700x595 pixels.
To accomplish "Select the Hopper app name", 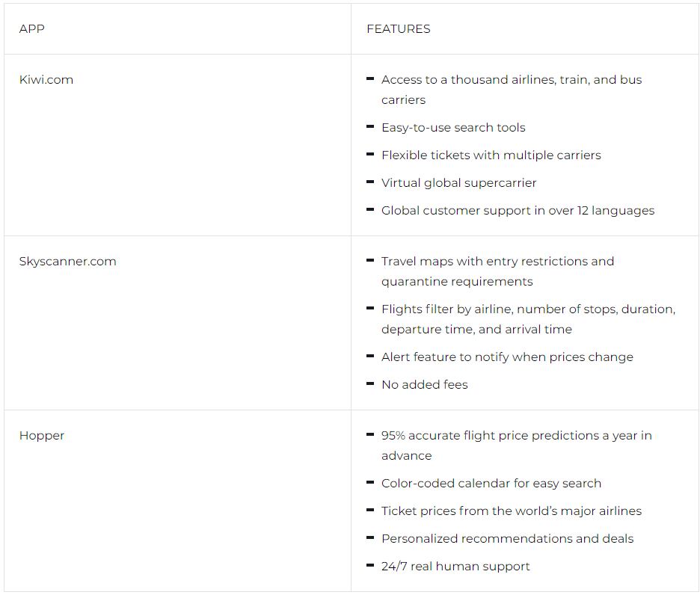I will (x=42, y=436).
